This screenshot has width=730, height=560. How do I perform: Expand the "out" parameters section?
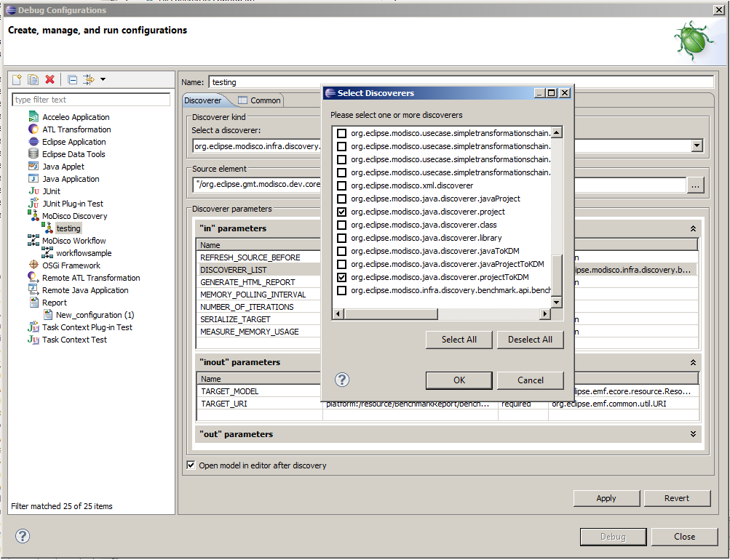(693, 434)
